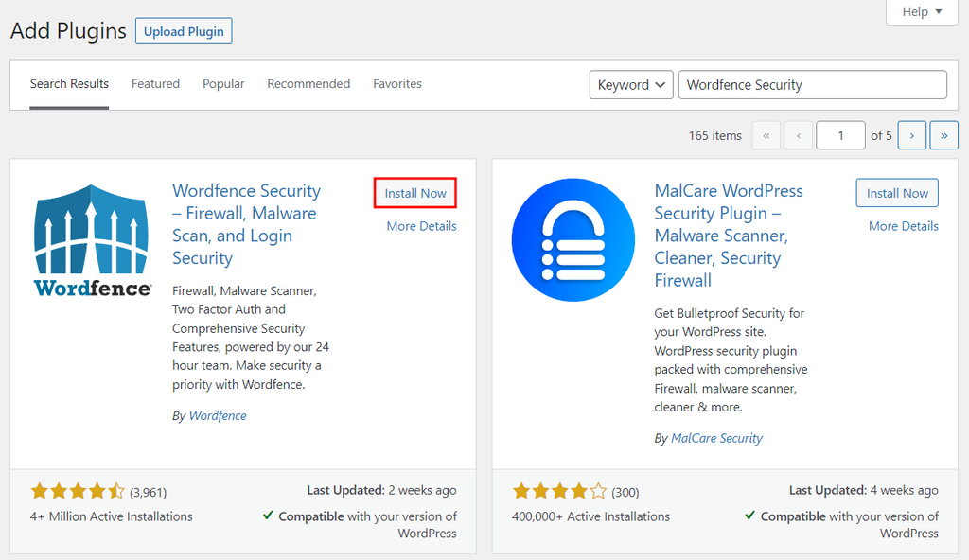The image size is (969, 560).
Task: Go to the Favorites tab
Action: tap(397, 84)
